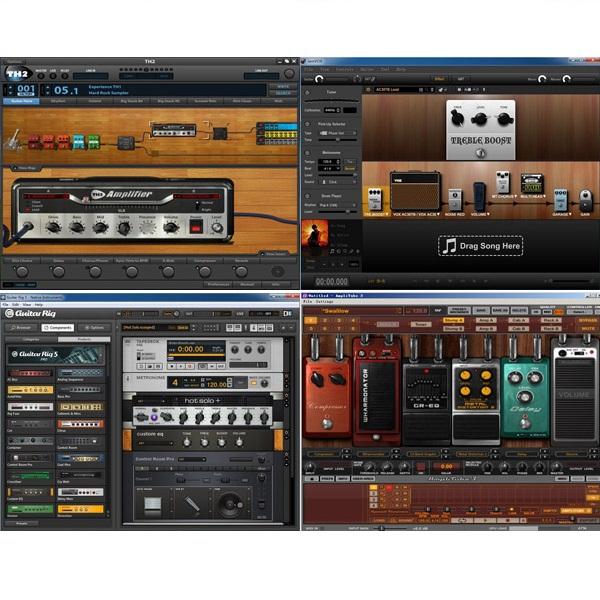Open the VOLUME pedal dropdown in JamVOX
The height and width of the screenshot is (600, 600).
[x=488, y=214]
